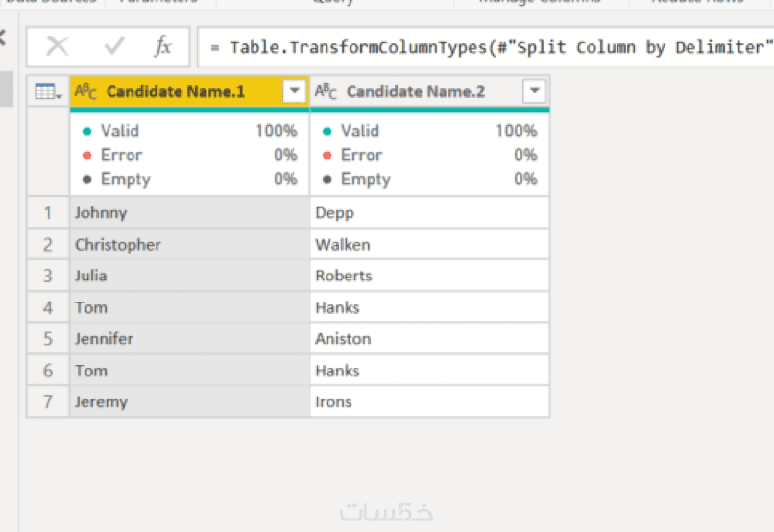Screen dimensions: 774x532
Task: Select the Candidate Name.1 column header
Action: [x=176, y=91]
